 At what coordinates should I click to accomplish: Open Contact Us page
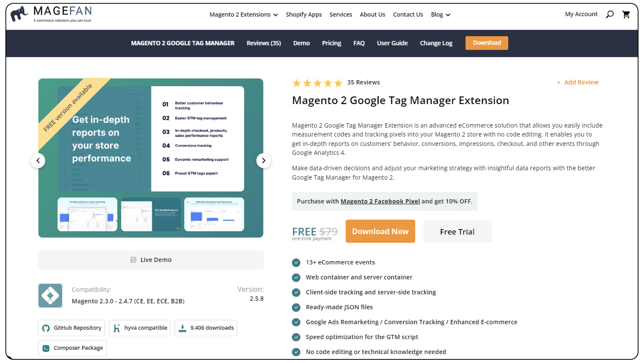[x=408, y=14]
